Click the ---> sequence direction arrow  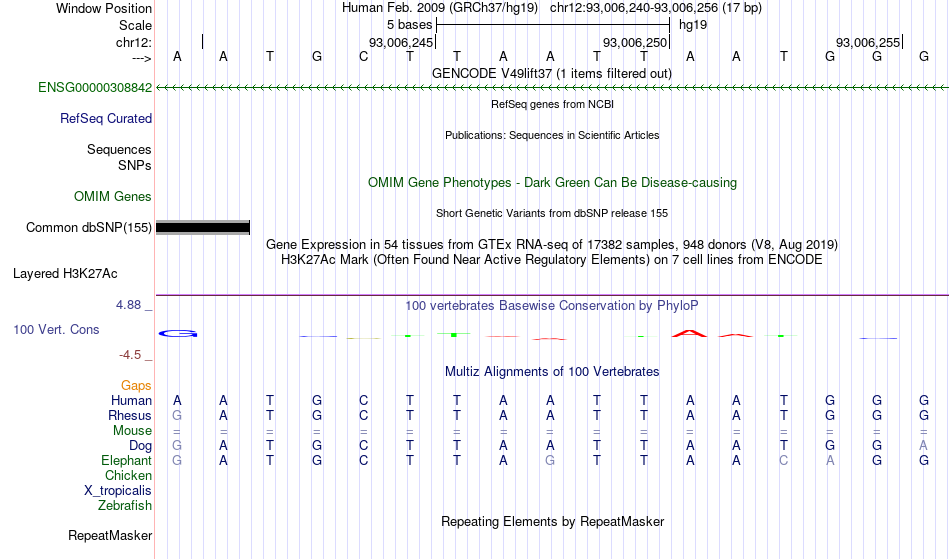142,58
